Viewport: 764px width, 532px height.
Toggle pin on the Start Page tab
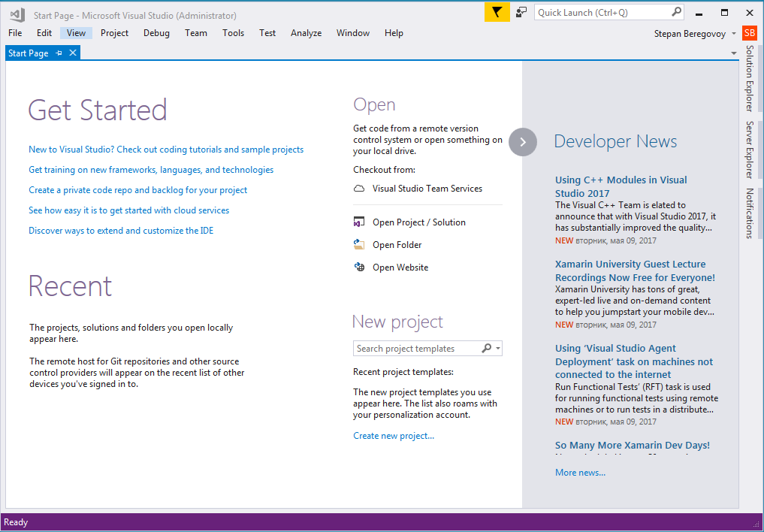point(59,53)
